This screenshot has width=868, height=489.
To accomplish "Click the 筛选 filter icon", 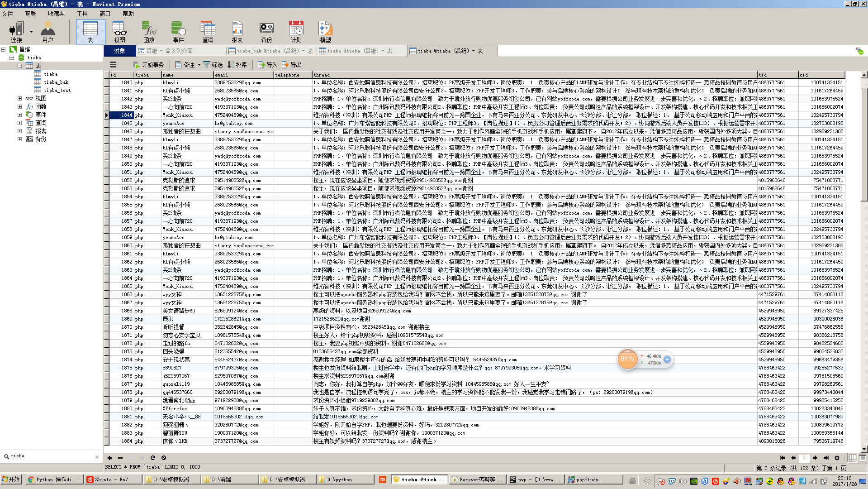I will pos(213,65).
